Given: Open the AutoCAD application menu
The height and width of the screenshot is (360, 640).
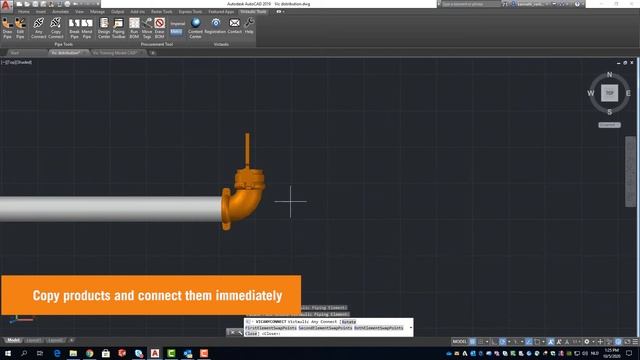Looking at the screenshot, I should point(6,5).
